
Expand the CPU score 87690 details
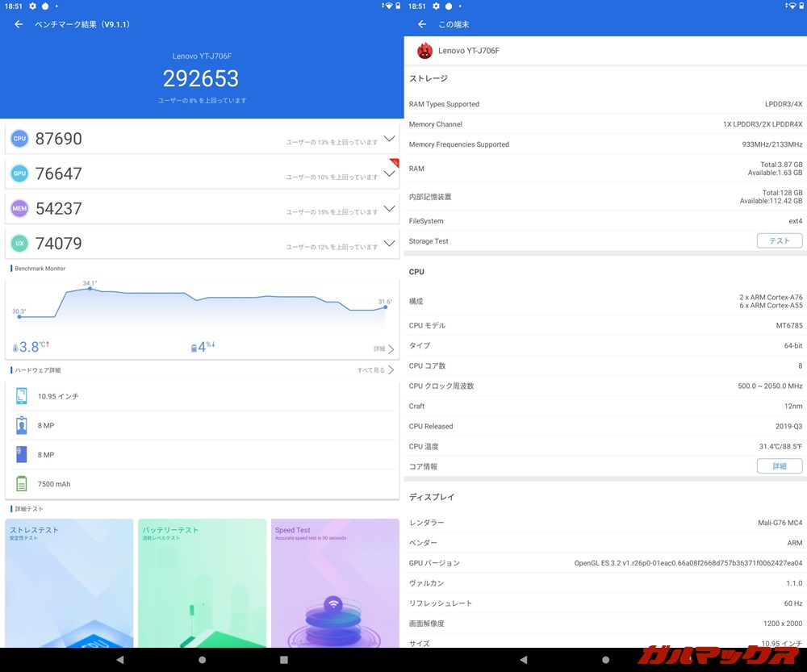point(389,139)
